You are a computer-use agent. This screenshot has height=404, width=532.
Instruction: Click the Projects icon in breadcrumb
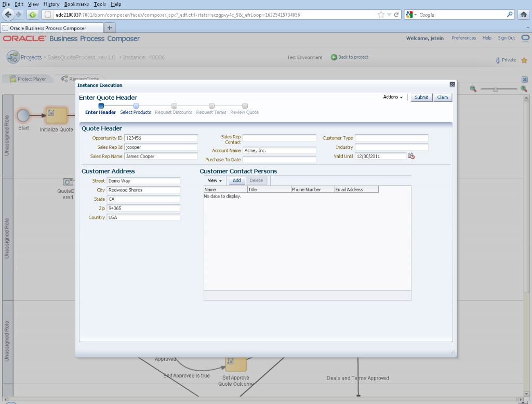tap(13, 57)
